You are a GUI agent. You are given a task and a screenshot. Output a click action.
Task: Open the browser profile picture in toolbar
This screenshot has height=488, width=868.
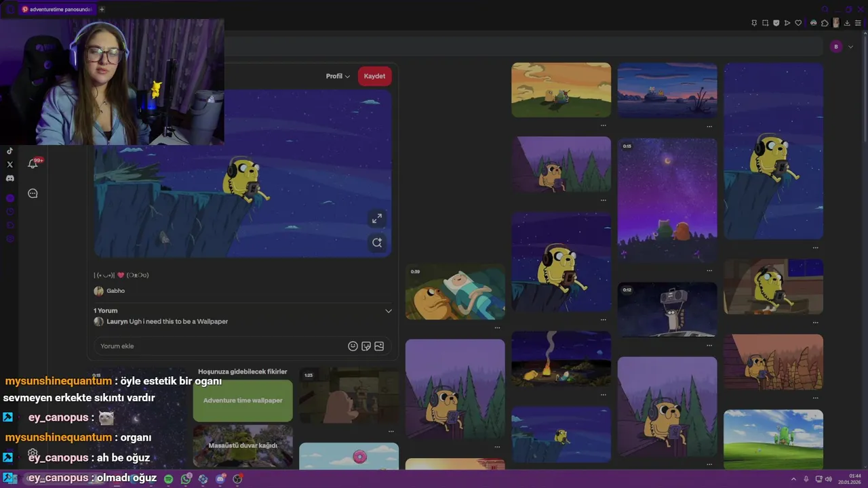836,23
